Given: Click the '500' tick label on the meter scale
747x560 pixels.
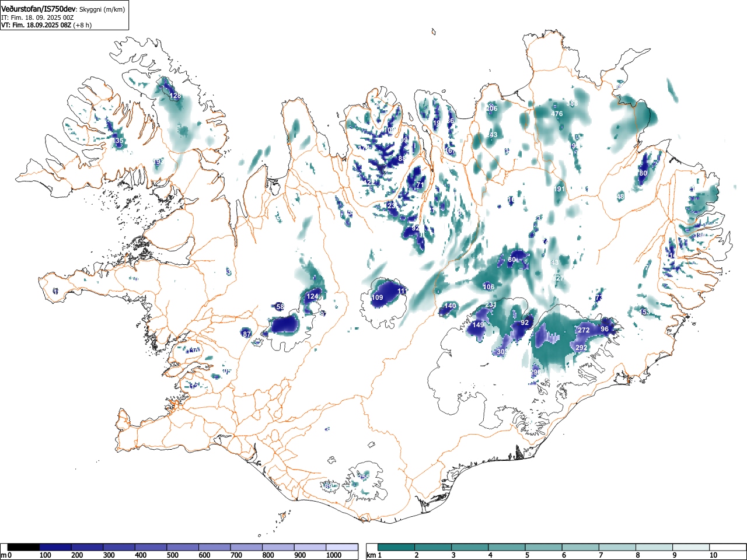Looking at the screenshot, I should click(172, 555).
